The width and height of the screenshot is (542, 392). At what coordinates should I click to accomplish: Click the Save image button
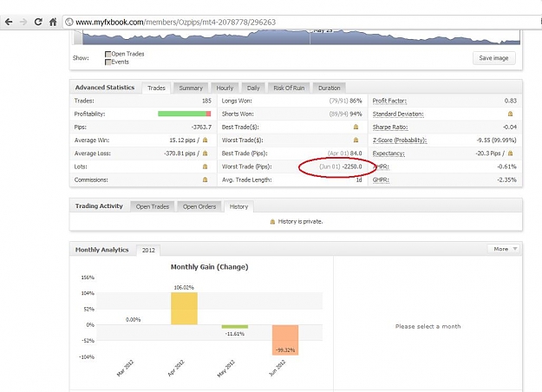click(x=493, y=58)
